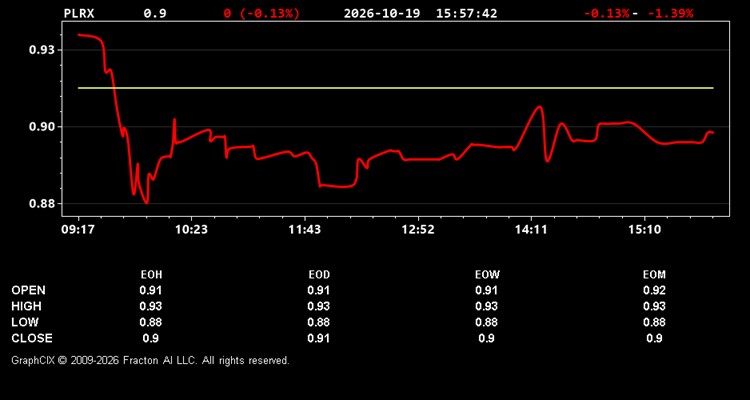Image resolution: width=750 pixels, height=400 pixels.
Task: Click the 10:23 time axis label
Action: pos(191,230)
